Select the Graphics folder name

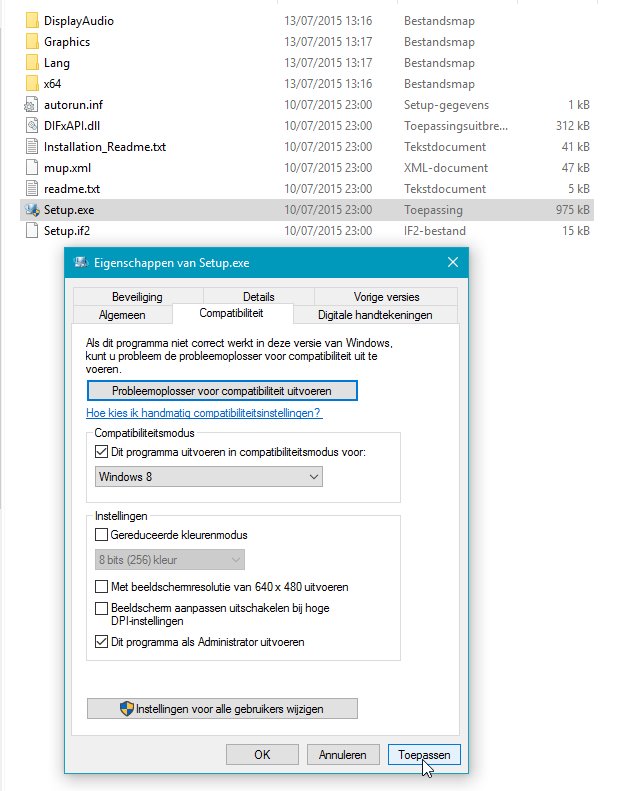click(67, 42)
